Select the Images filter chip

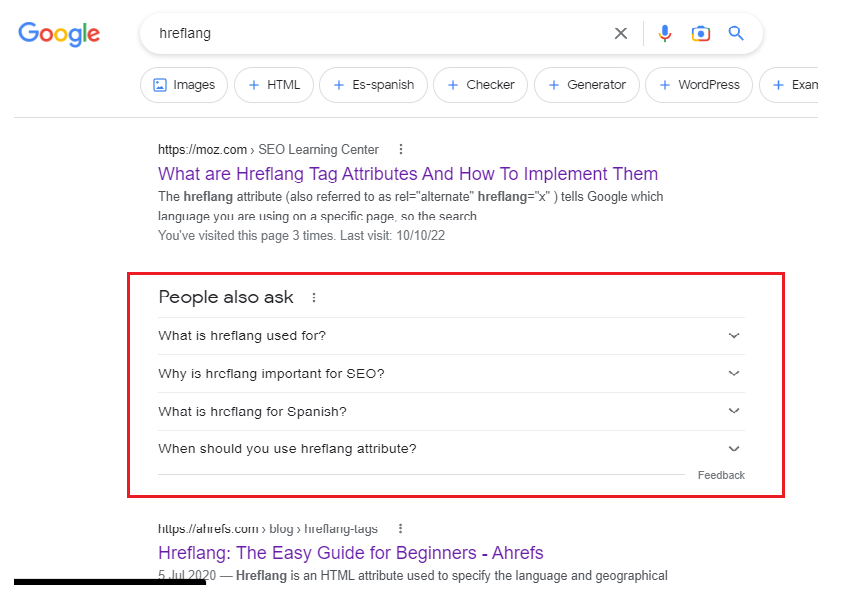tap(184, 85)
